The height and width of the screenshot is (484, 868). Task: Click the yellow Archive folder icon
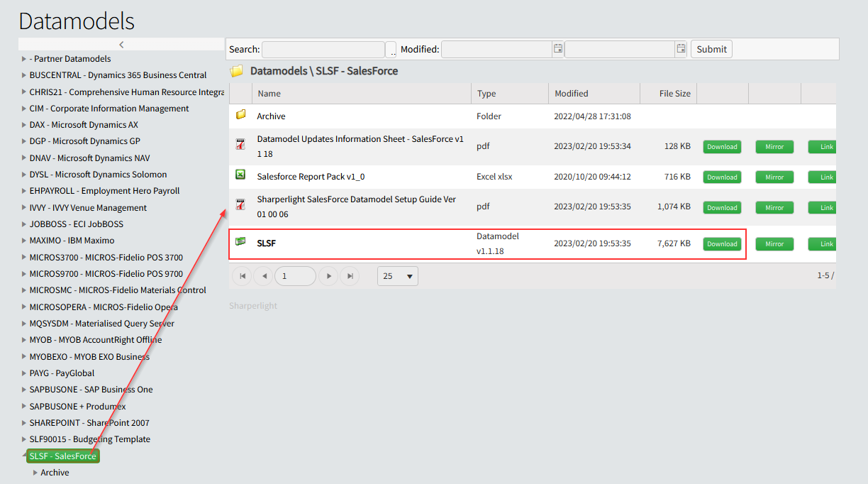(240, 115)
